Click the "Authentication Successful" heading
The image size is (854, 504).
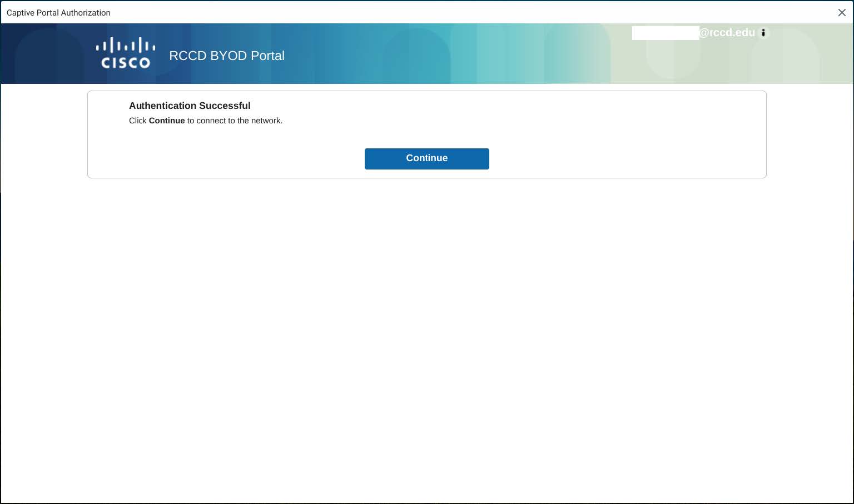[190, 106]
